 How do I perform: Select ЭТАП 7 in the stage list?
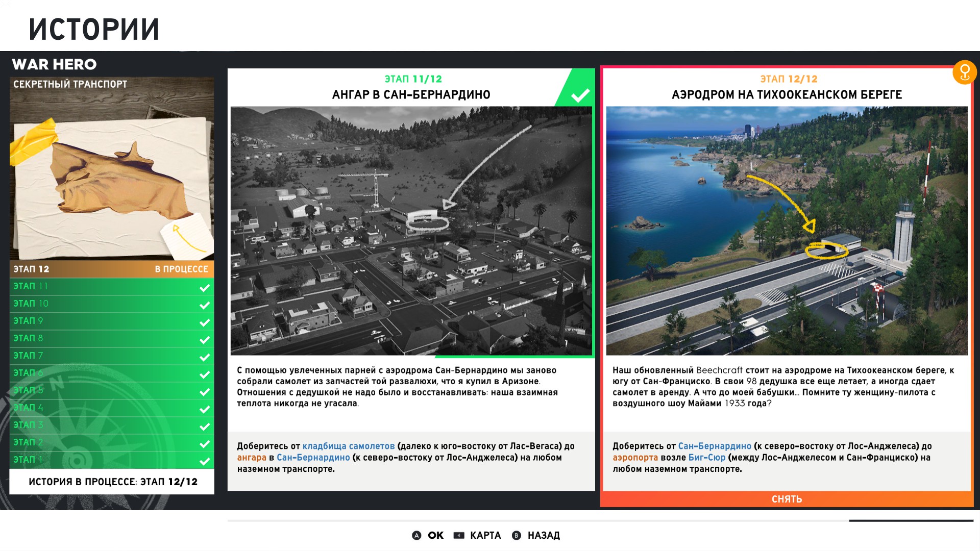pyautogui.click(x=112, y=356)
